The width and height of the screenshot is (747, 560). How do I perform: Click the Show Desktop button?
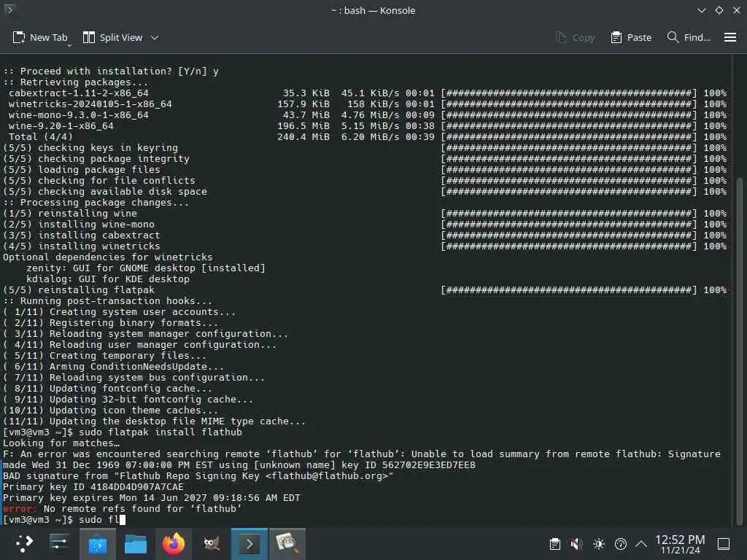(x=724, y=544)
